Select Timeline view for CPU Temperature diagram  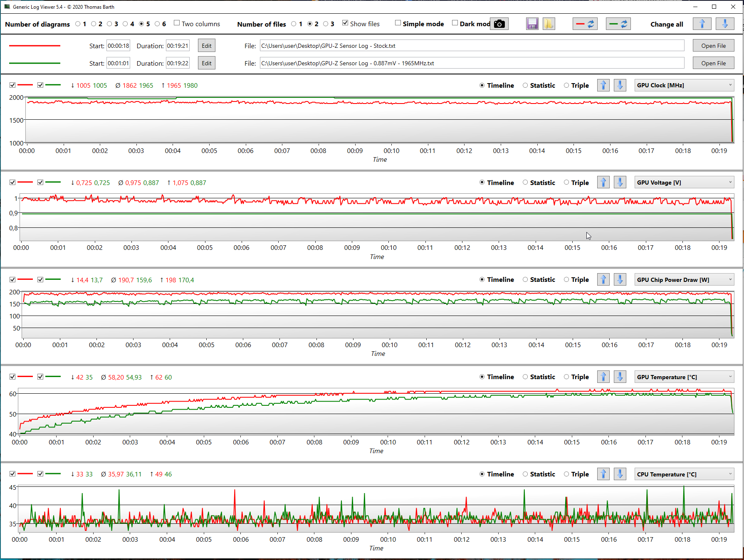[x=482, y=474]
